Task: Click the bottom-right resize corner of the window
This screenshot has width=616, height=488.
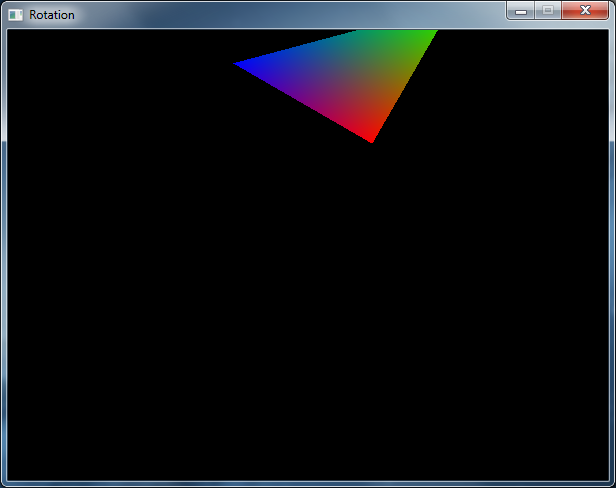Action: click(612, 484)
